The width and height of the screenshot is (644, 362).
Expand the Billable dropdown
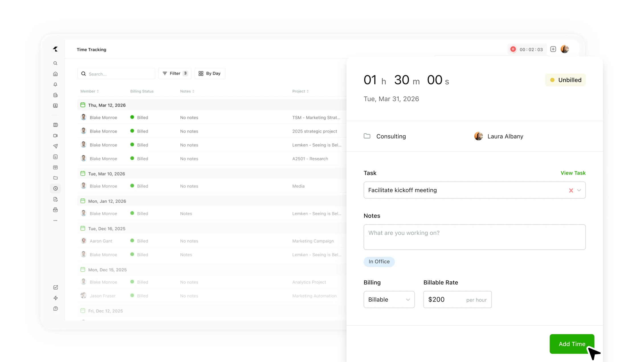(389, 299)
